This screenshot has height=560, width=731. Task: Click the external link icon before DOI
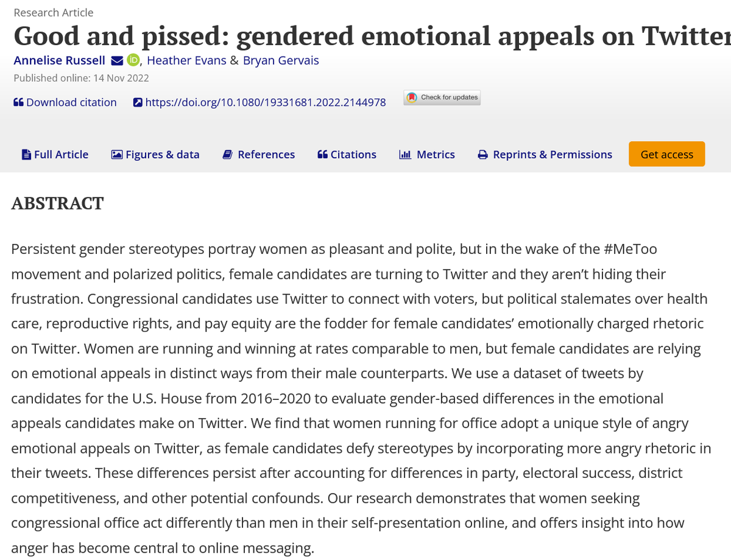[x=138, y=102]
